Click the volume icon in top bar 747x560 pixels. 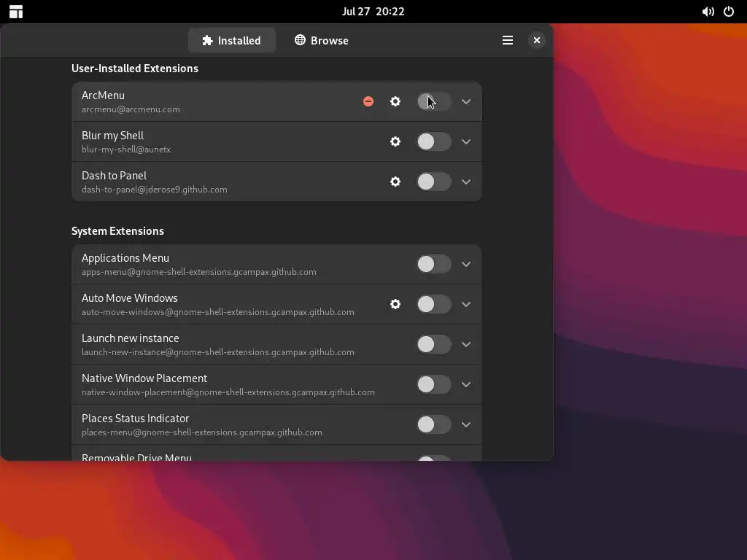[x=708, y=12]
